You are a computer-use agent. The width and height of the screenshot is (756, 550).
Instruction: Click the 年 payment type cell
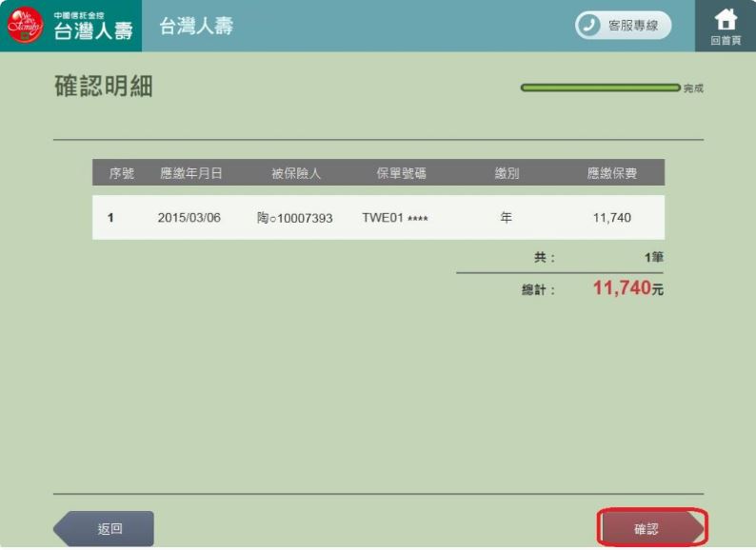tap(506, 217)
